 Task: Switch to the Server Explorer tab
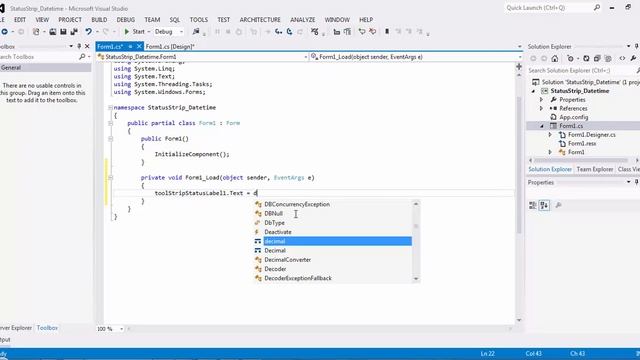(16, 328)
